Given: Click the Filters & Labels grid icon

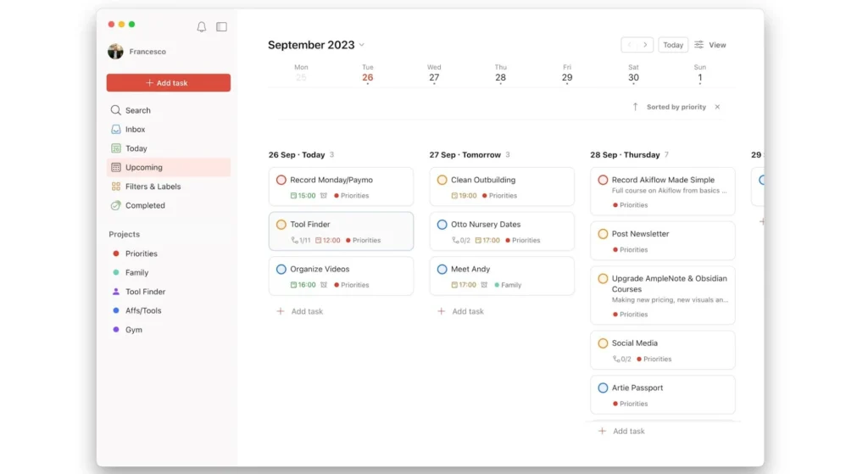Looking at the screenshot, I should tap(115, 187).
